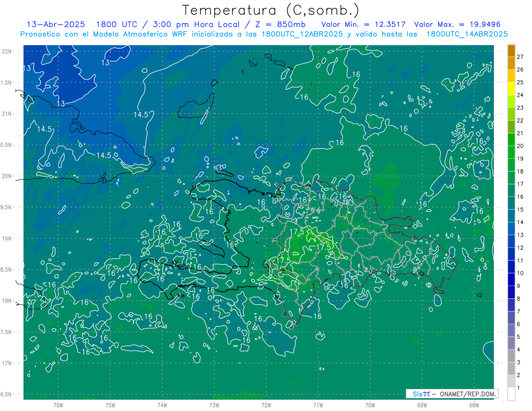Click the color legend label "8"

tap(519, 299)
